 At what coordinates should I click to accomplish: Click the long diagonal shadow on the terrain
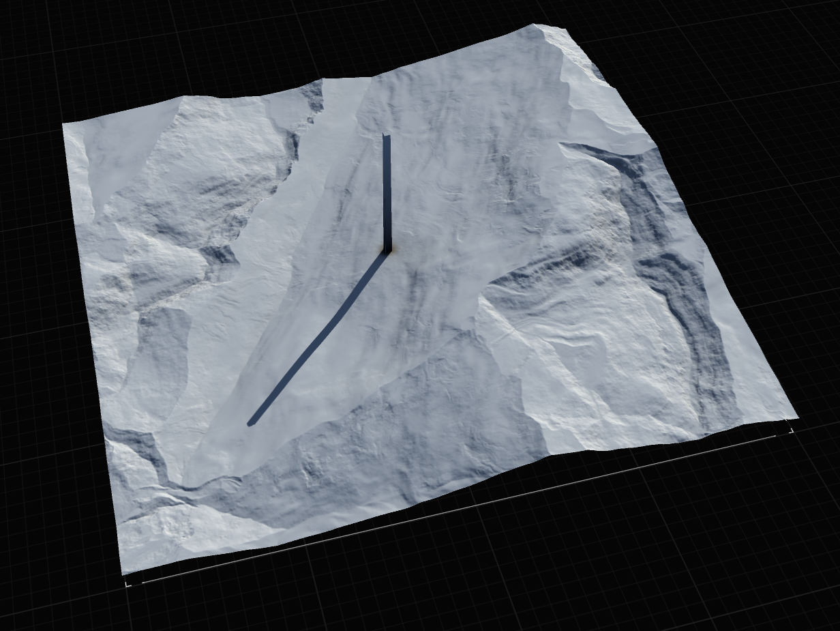click(320, 339)
